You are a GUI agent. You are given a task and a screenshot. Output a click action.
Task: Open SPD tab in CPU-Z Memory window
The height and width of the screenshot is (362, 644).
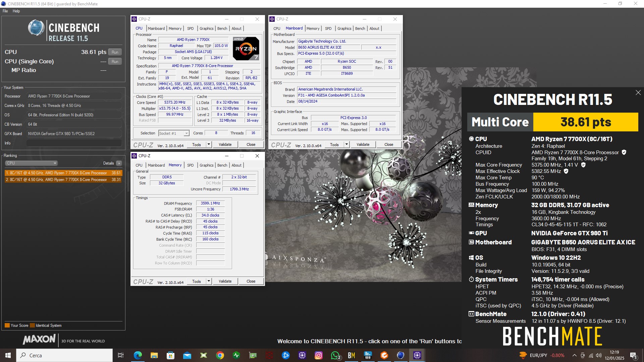point(190,165)
